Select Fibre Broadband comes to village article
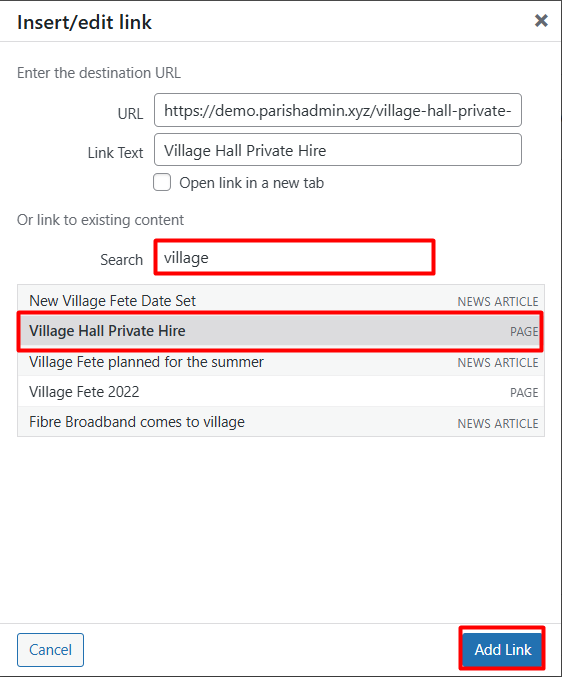Viewport: 562px width, 677px height. pyautogui.click(x=281, y=422)
